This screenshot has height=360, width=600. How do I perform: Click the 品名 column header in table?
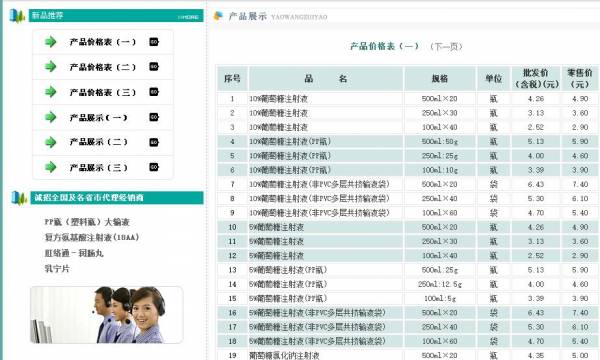[x=326, y=79]
